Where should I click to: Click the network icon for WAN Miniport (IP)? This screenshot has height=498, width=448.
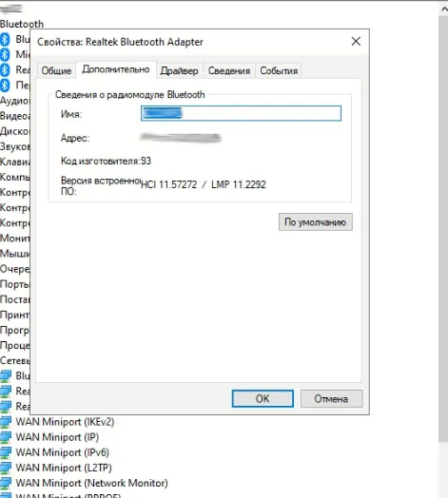click(6, 437)
